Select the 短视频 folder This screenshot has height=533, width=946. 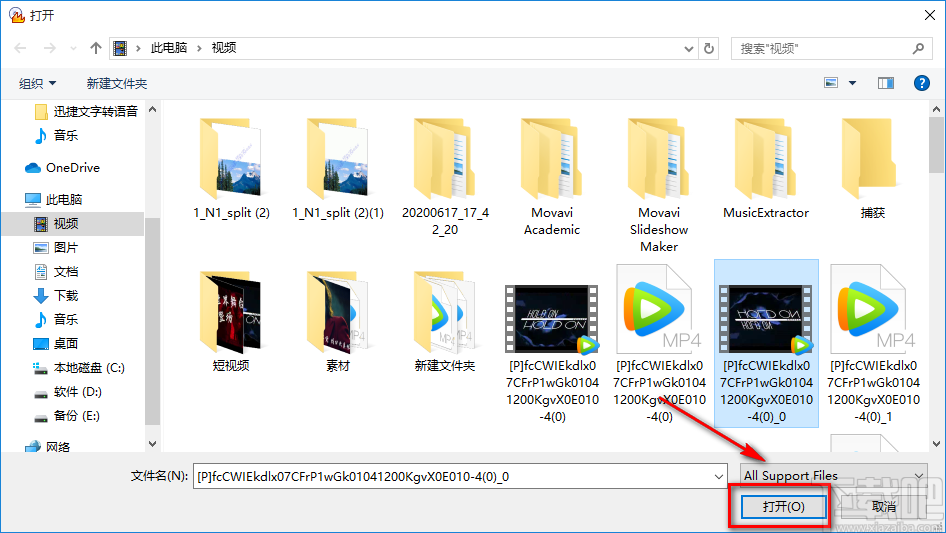pos(231,321)
